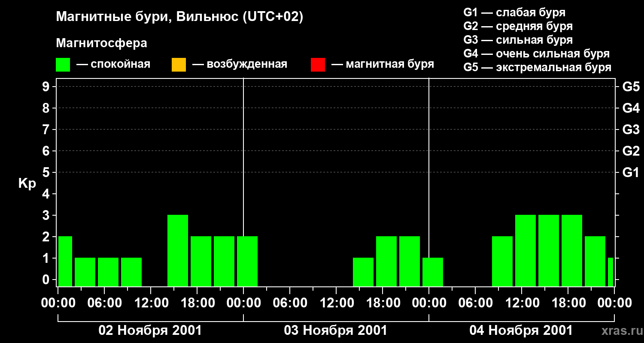This screenshot has width=644, height=343.
Task: Click the Kp 2 bar starting 03 Ноября at 00:00
Action: (247, 261)
